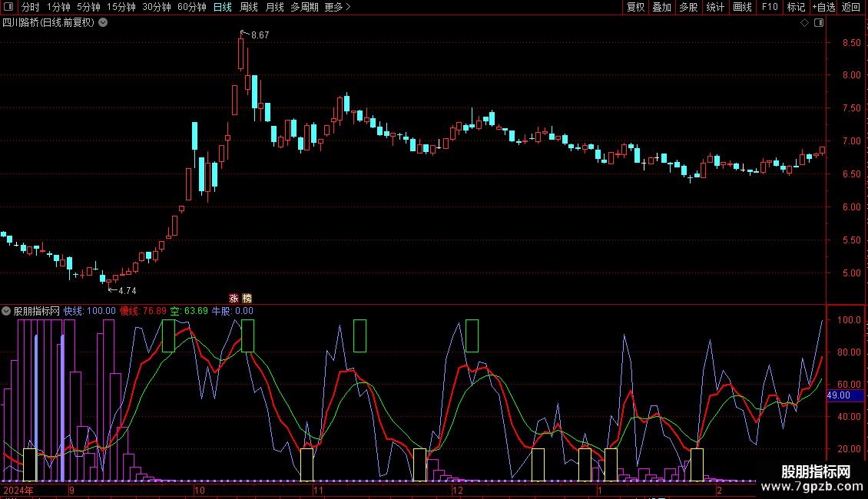Click the diamond icon above the price axis
Viewport: 868px width, 499px height.
(x=804, y=23)
